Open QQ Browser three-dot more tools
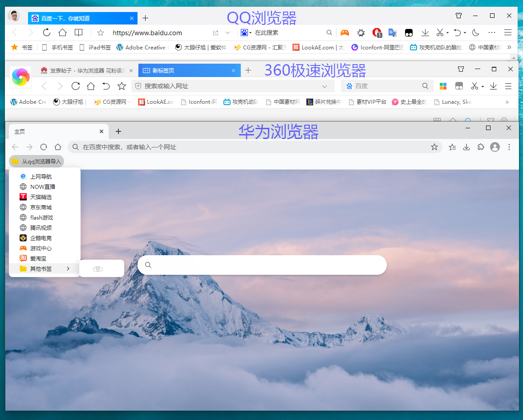 coord(492,33)
